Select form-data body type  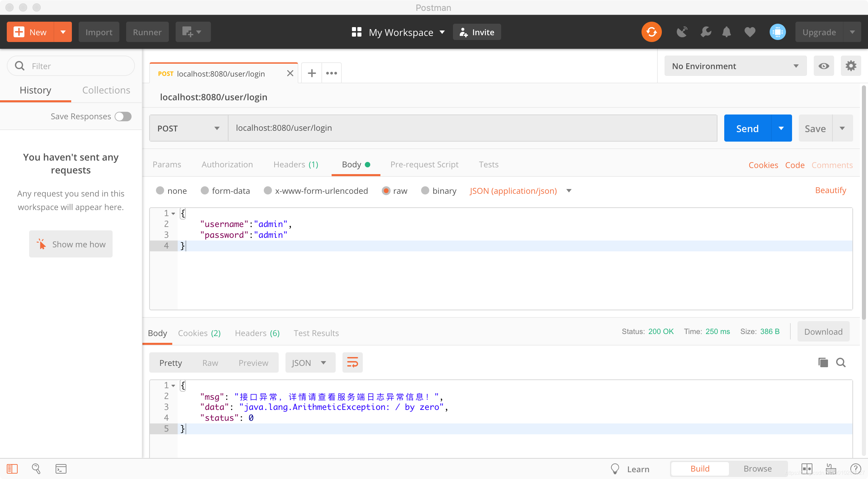(x=205, y=191)
